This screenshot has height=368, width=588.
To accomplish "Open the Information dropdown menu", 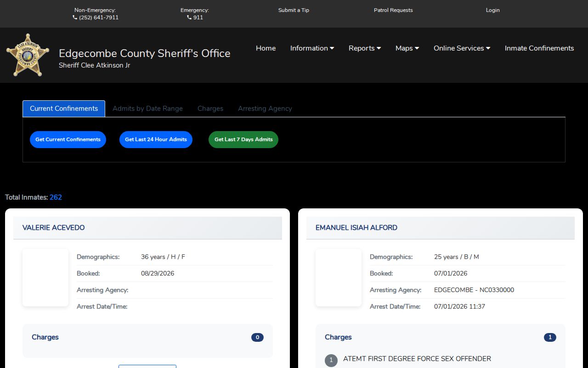I will pyautogui.click(x=312, y=48).
